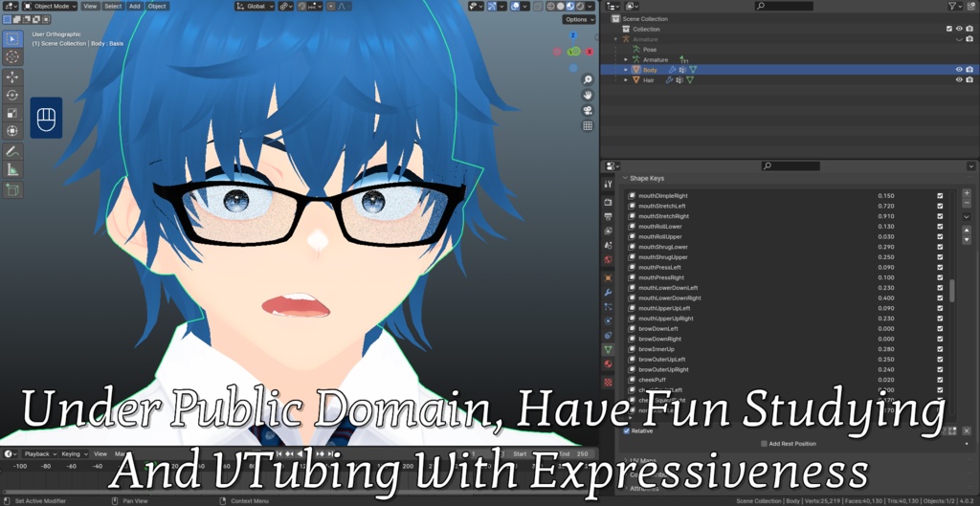Open the Output properties tab
Screen dimensions: 980x506
tap(608, 217)
